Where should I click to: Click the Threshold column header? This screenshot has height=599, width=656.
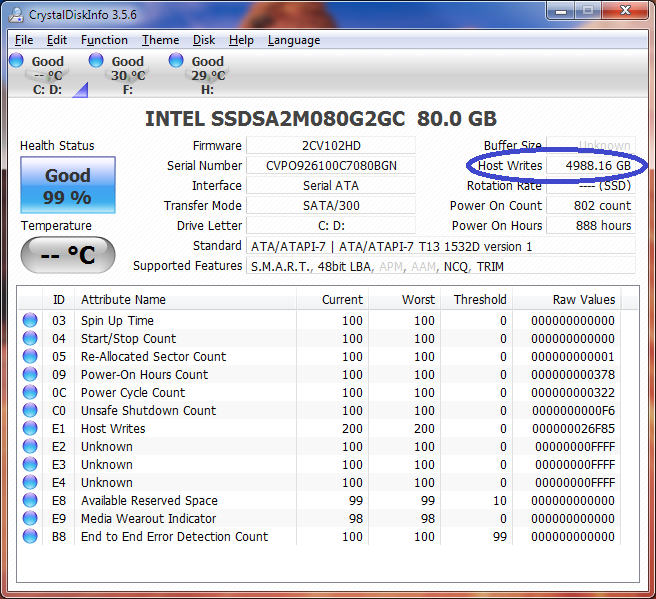tap(477, 300)
